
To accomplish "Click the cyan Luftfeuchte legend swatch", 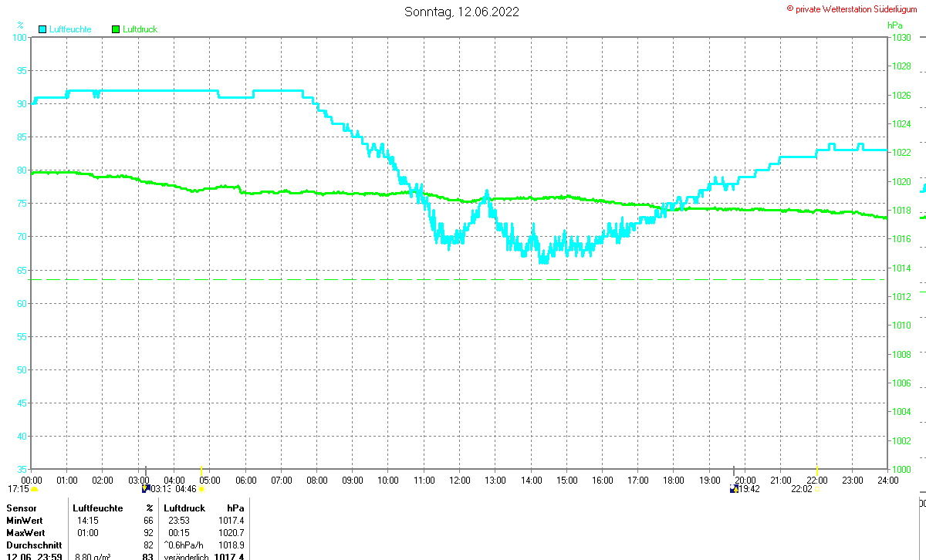I will pyautogui.click(x=42, y=29).
